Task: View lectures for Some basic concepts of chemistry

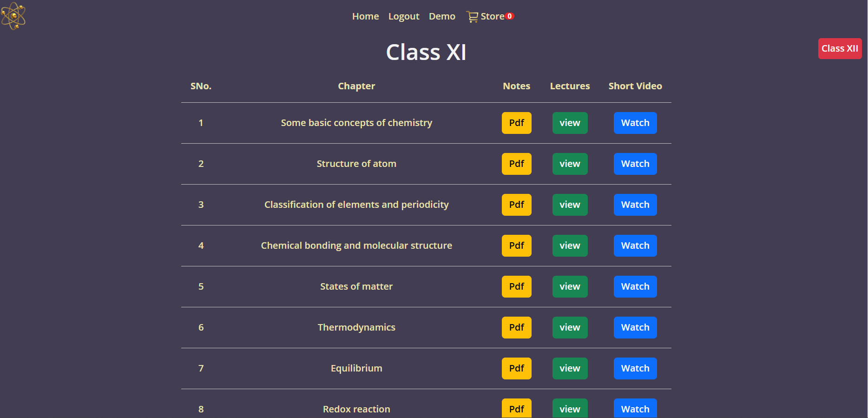Action: point(570,123)
